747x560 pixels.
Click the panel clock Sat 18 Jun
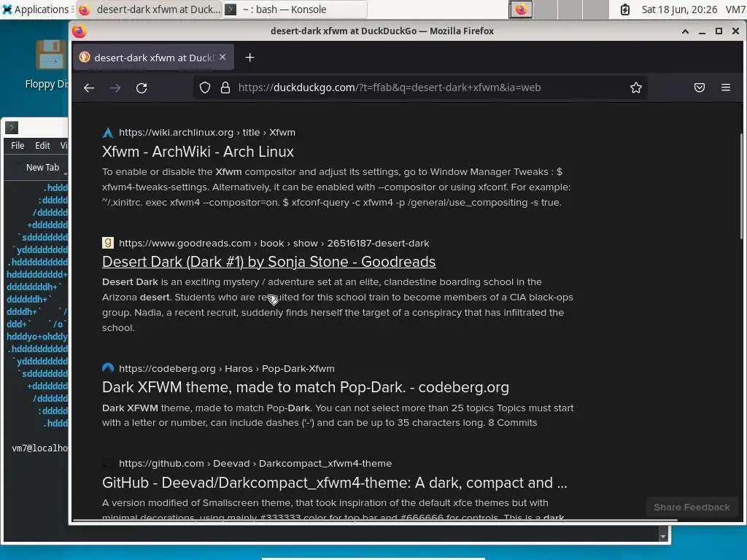(x=679, y=9)
